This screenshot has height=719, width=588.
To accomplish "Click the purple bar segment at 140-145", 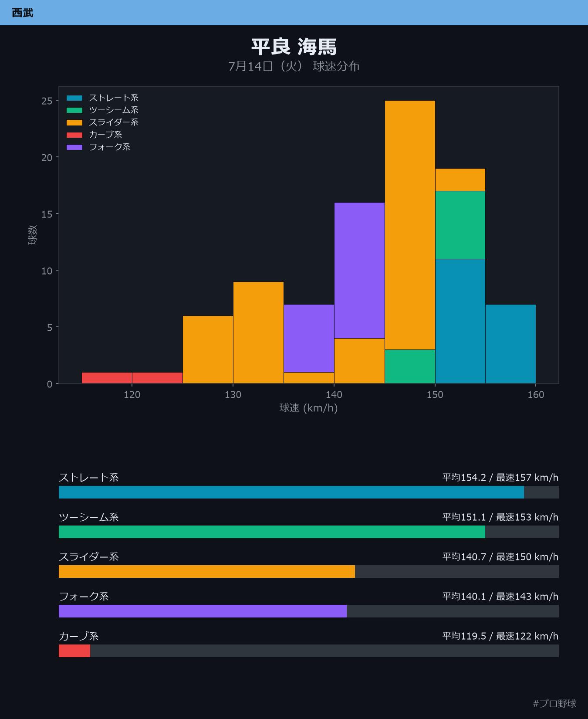I will point(359,271).
